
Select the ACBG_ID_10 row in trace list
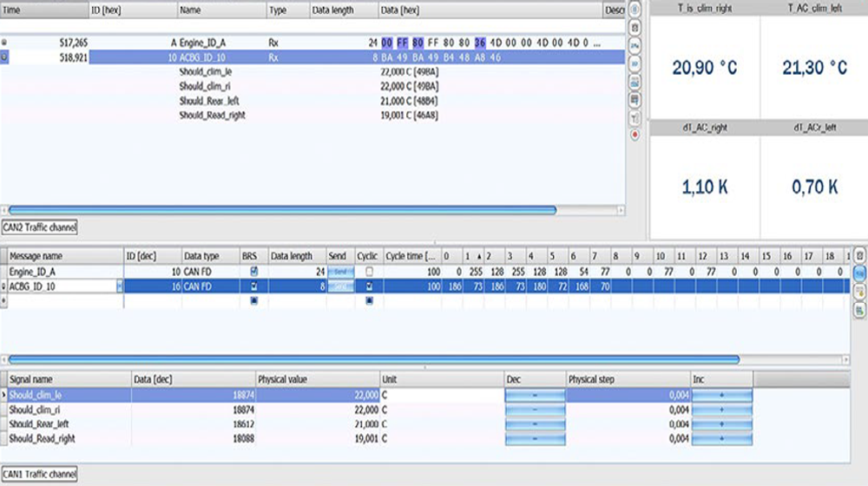(x=312, y=57)
